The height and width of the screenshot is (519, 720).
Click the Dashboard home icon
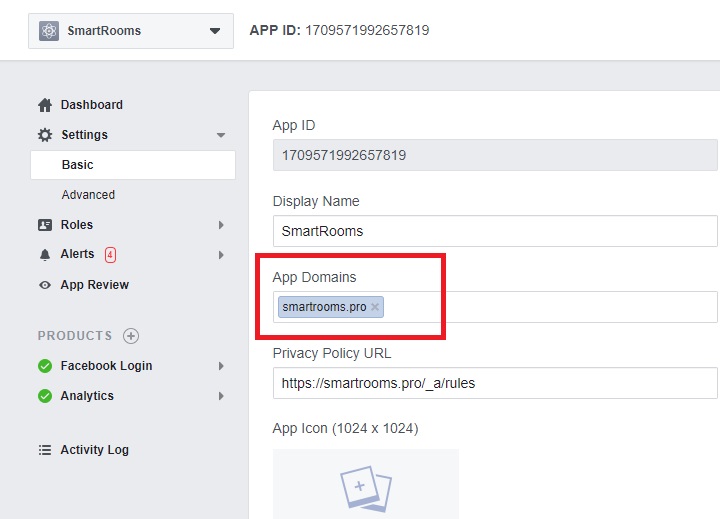45,105
